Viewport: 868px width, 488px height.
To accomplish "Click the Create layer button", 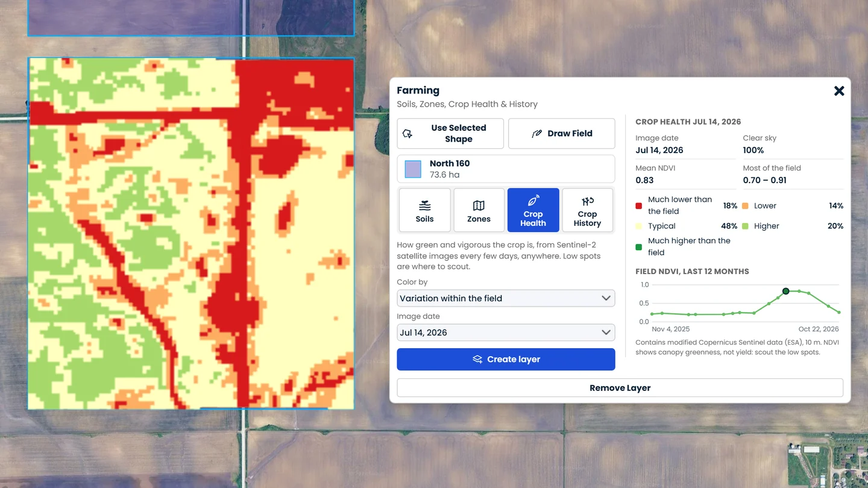I will (506, 359).
